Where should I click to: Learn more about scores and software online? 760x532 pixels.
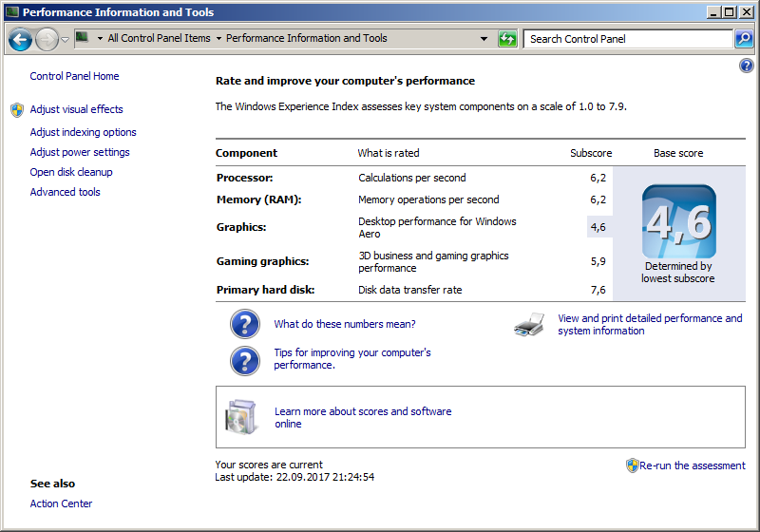pyautogui.click(x=363, y=418)
